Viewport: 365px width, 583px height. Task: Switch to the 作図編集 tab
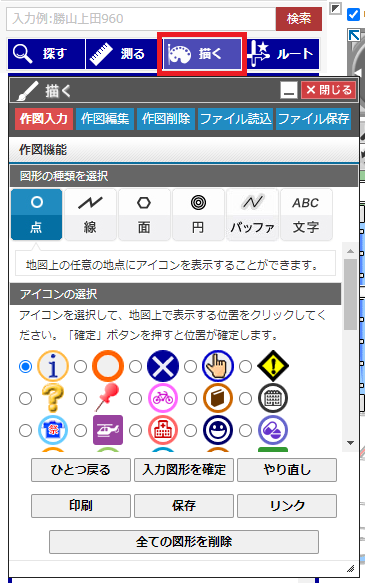coord(105,119)
